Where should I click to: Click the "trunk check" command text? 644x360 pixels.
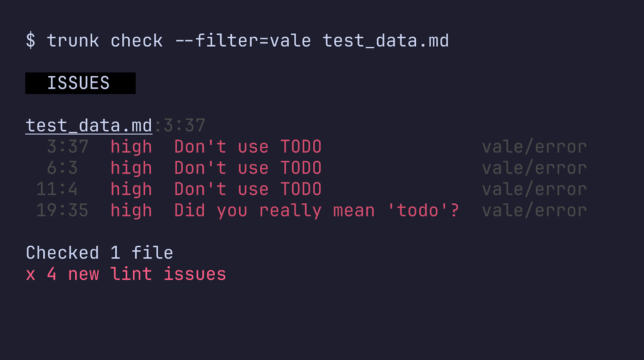point(105,41)
